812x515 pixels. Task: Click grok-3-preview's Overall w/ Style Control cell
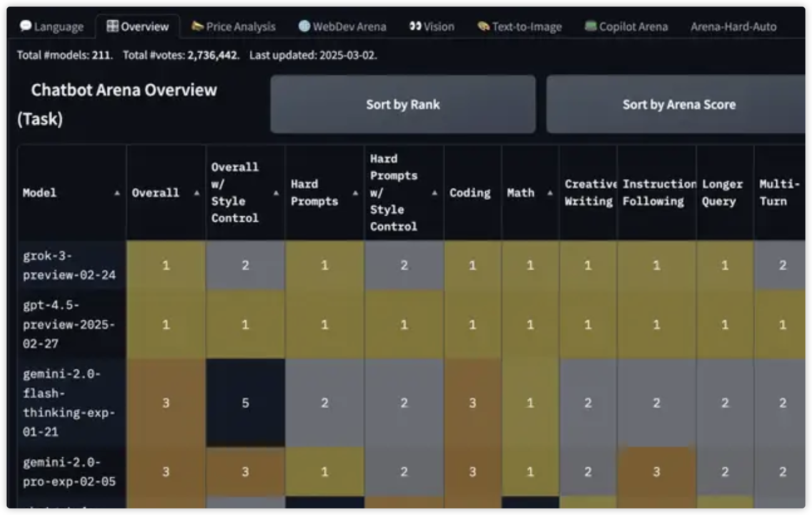(245, 265)
